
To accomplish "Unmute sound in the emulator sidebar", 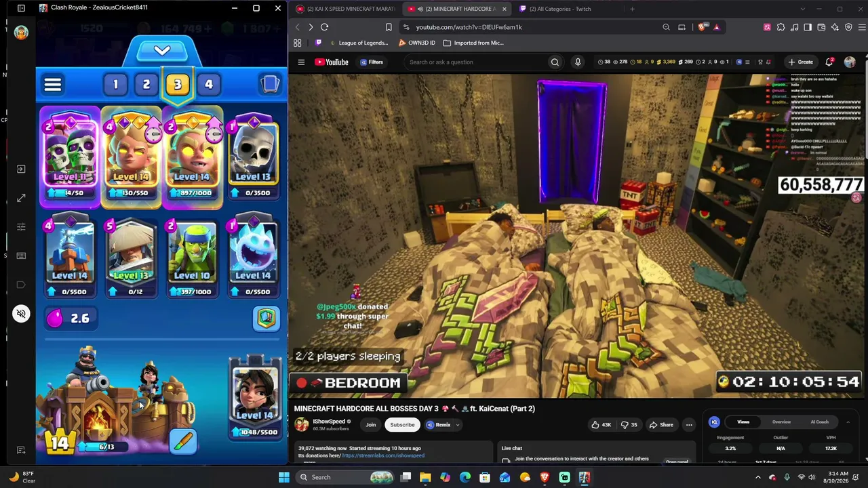I will (21, 314).
